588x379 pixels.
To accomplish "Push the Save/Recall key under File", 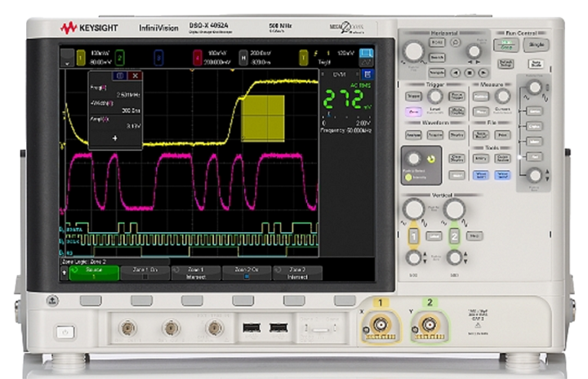I will click(480, 135).
